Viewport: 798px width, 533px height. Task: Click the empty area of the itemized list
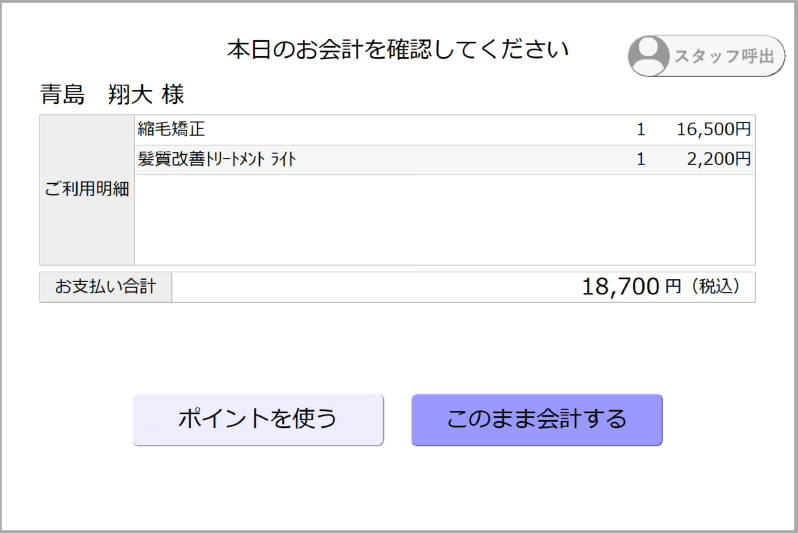pyautogui.click(x=444, y=220)
